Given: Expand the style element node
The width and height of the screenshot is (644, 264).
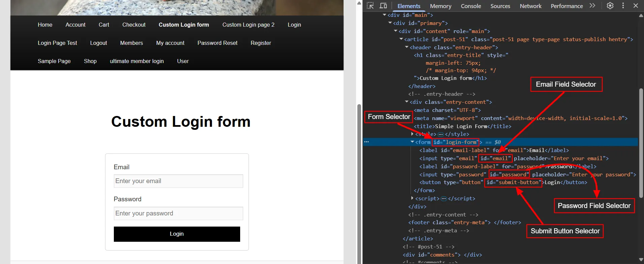Looking at the screenshot, I should 412,134.
